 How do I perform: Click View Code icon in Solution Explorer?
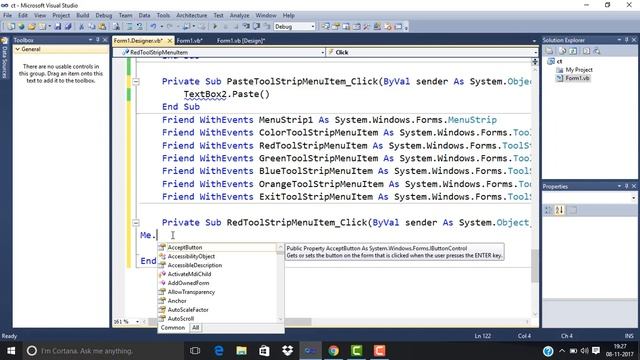[x=587, y=51]
